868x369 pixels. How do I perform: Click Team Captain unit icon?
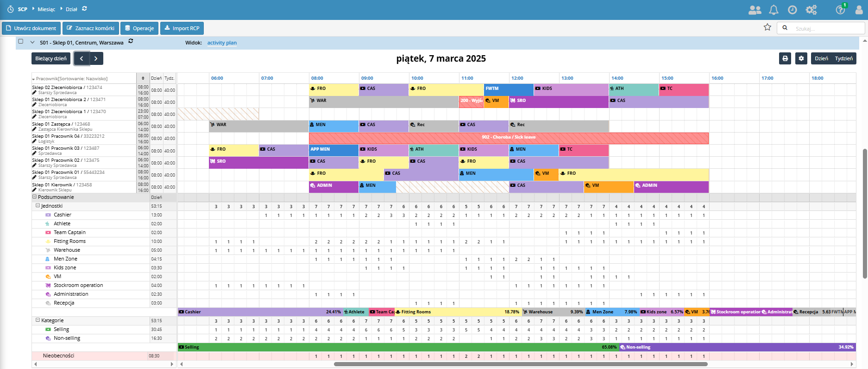pyautogui.click(x=48, y=233)
